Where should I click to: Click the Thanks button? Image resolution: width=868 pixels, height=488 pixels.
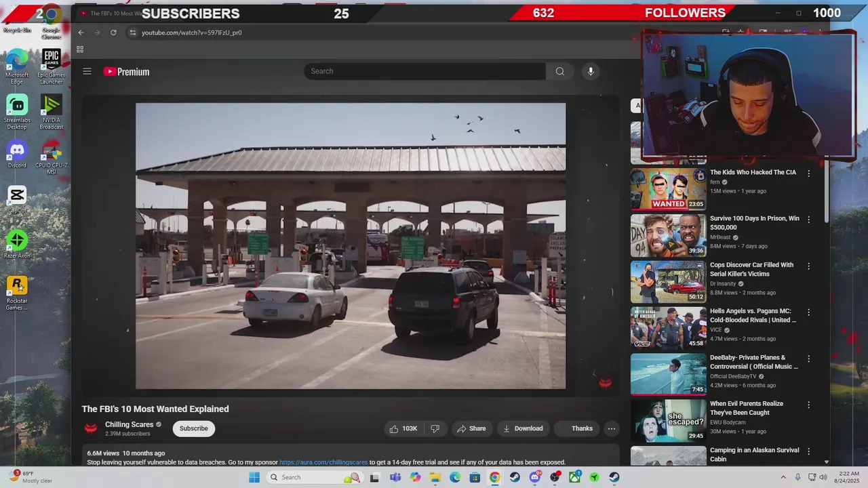click(x=576, y=428)
